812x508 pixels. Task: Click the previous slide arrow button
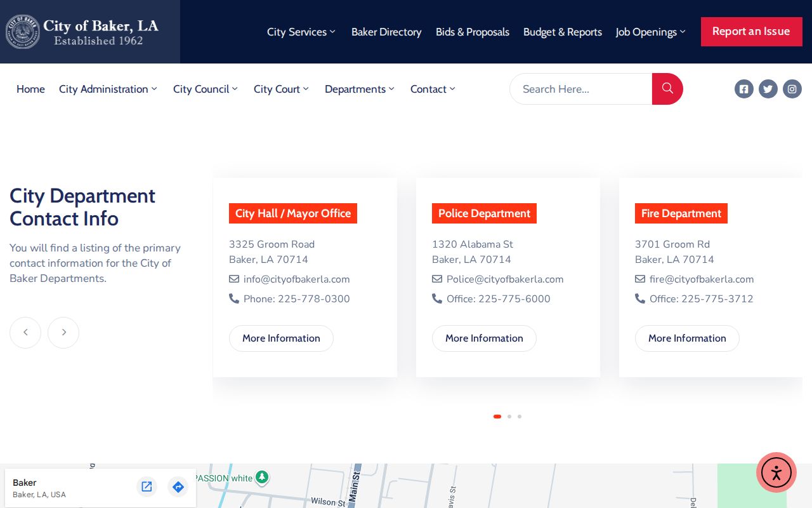click(x=25, y=332)
